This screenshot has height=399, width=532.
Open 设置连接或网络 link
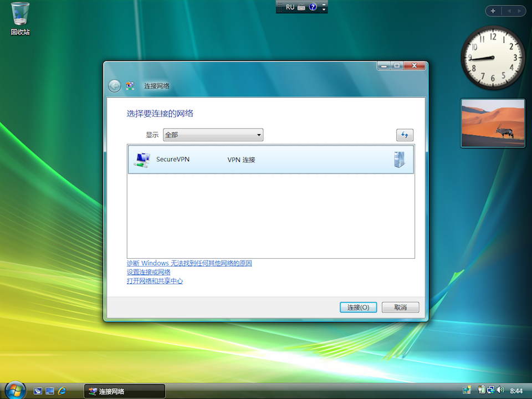(x=149, y=272)
